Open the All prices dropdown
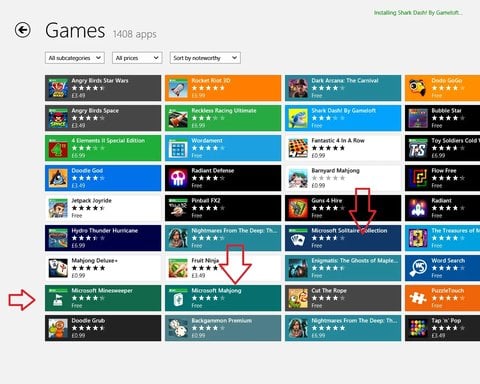The image size is (480, 384). point(137,58)
